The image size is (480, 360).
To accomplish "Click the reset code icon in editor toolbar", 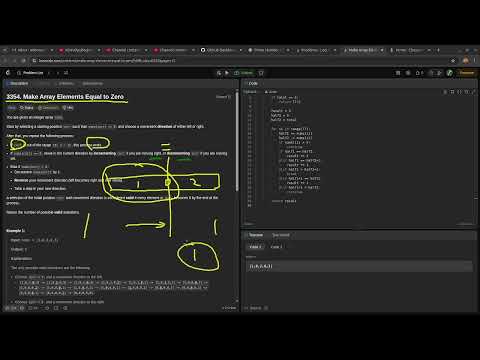I will 467,92.
